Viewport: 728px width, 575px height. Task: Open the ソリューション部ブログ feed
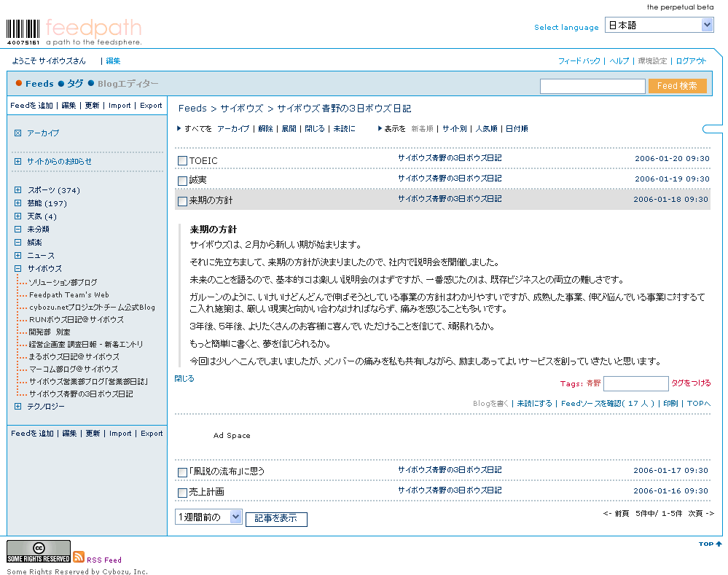tap(63, 282)
